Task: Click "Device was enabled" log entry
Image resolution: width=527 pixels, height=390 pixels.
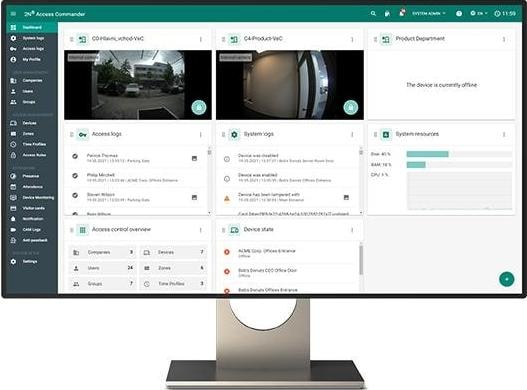Action: point(287,178)
